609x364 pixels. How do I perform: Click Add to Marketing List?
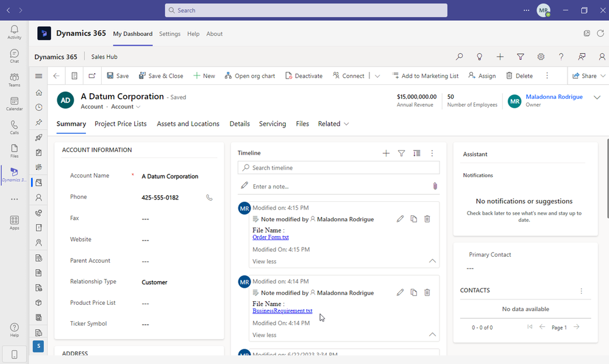tap(426, 76)
